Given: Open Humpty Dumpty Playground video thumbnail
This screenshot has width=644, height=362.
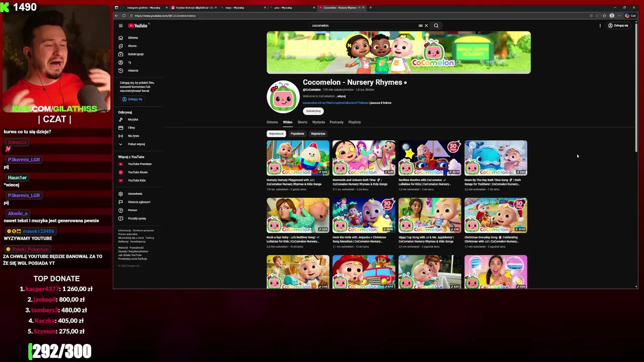Looking at the screenshot, I should pos(298,158).
